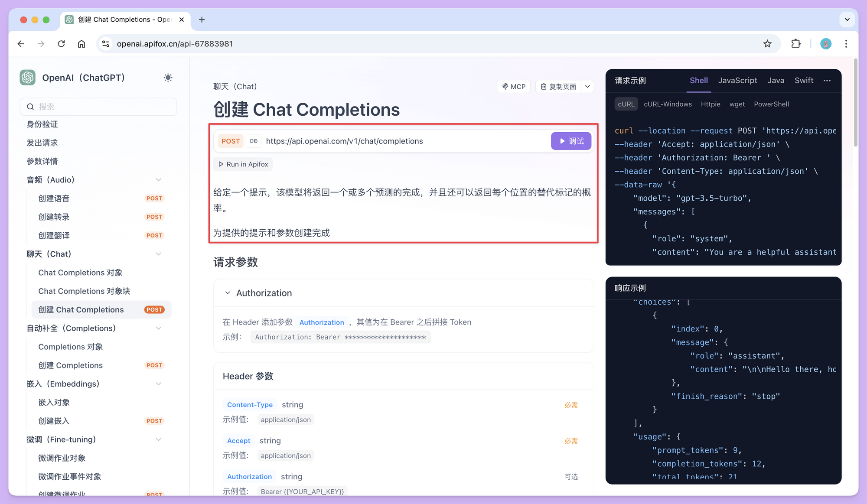Open Chrome three-dot menu

pos(846,44)
